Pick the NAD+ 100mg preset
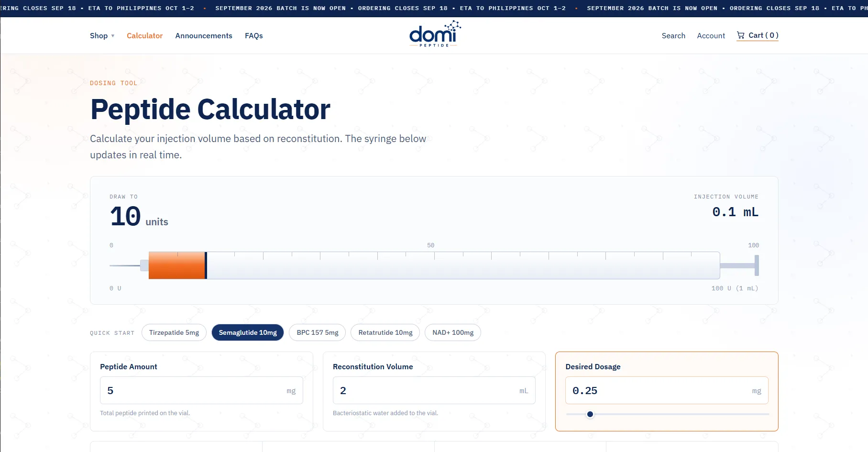Screen dimensions: 868x452 click(453, 332)
